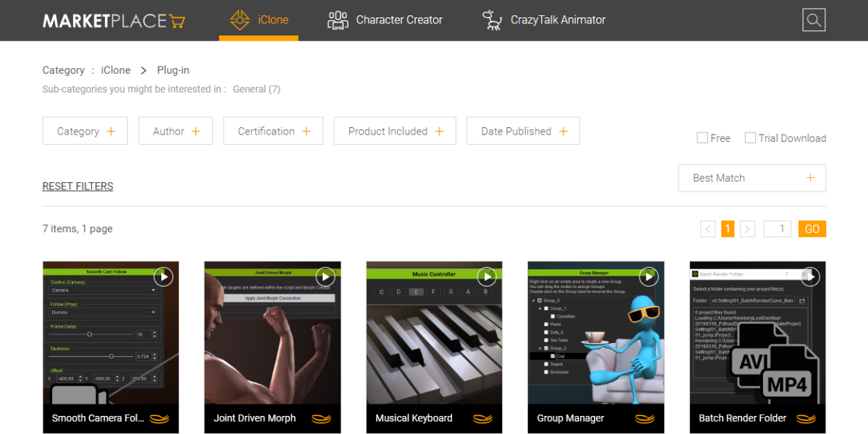Switch to the Character Creator tab
The image size is (868, 434).
click(385, 20)
